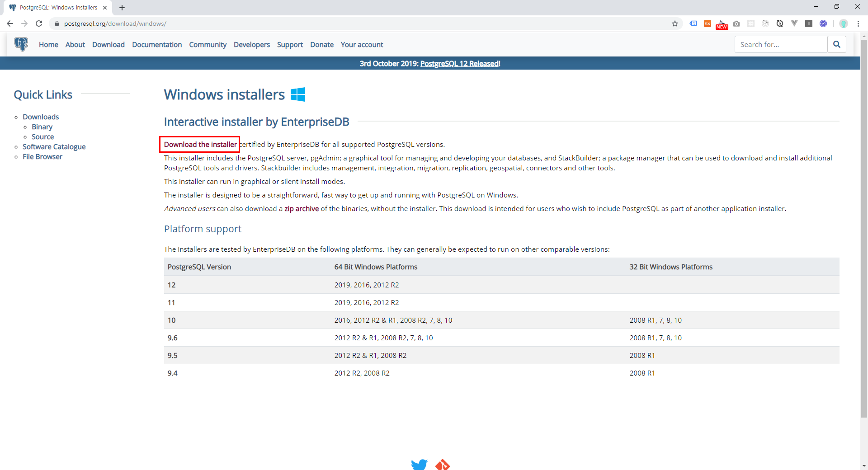Click the orange extension icon
This screenshot has width=868, height=470.
tap(708, 23)
